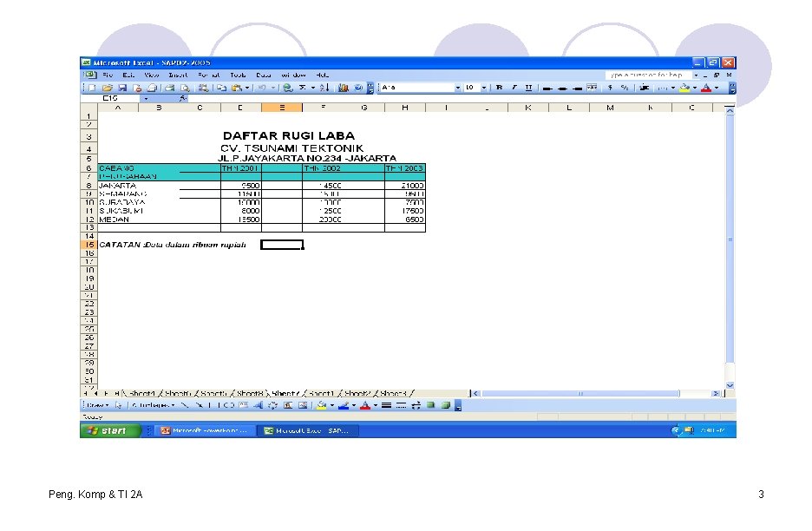Select the Arrow tool on the Drawing toolbar
Screen dimensions: 812x531
(199, 405)
